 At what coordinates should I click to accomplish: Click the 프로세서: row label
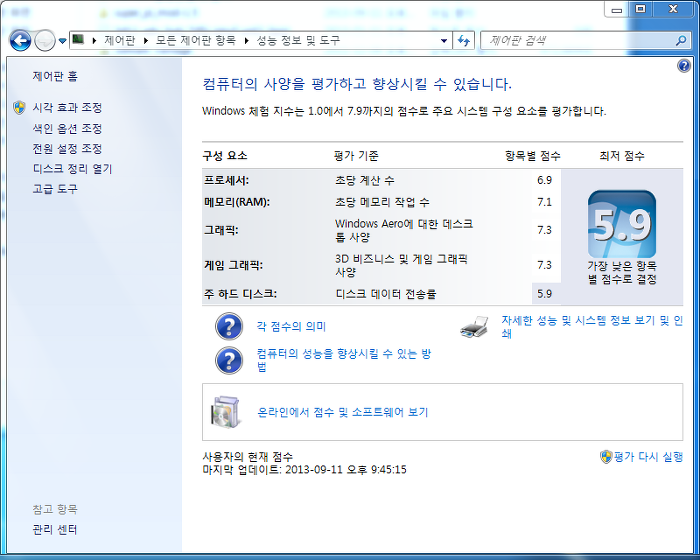click(x=226, y=180)
